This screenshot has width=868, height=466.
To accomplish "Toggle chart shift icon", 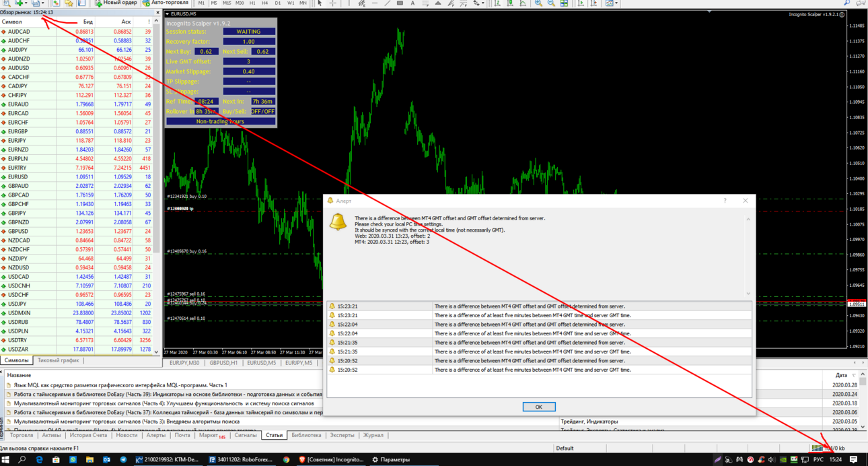I will click(594, 3).
